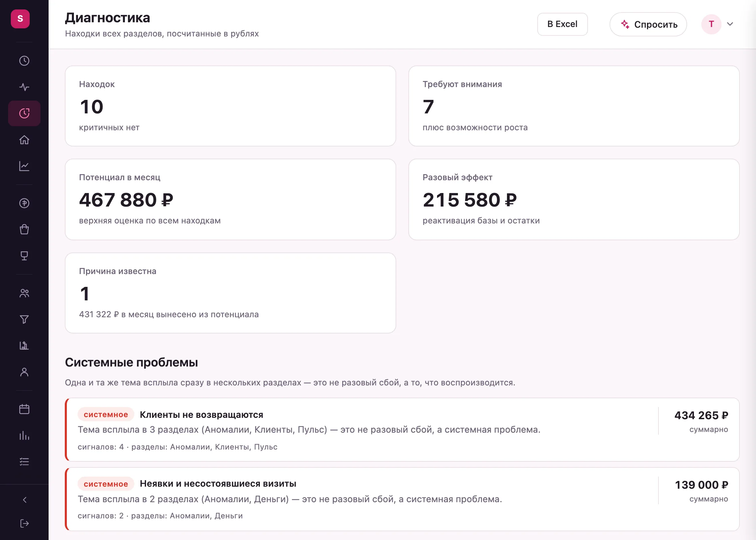Open the single person icon in the sidebar

pos(24,372)
